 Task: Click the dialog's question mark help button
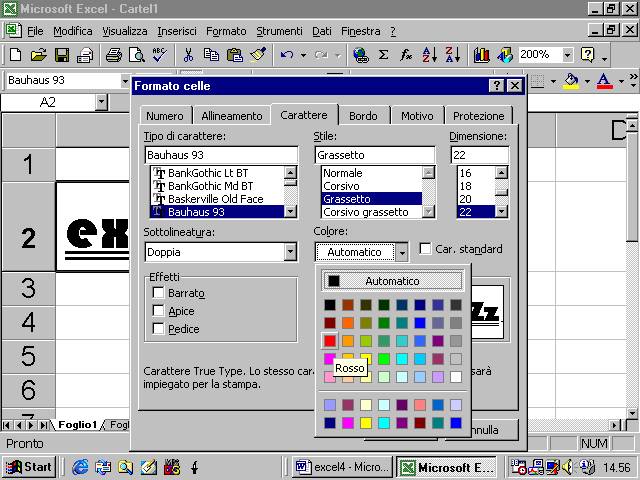[x=496, y=86]
